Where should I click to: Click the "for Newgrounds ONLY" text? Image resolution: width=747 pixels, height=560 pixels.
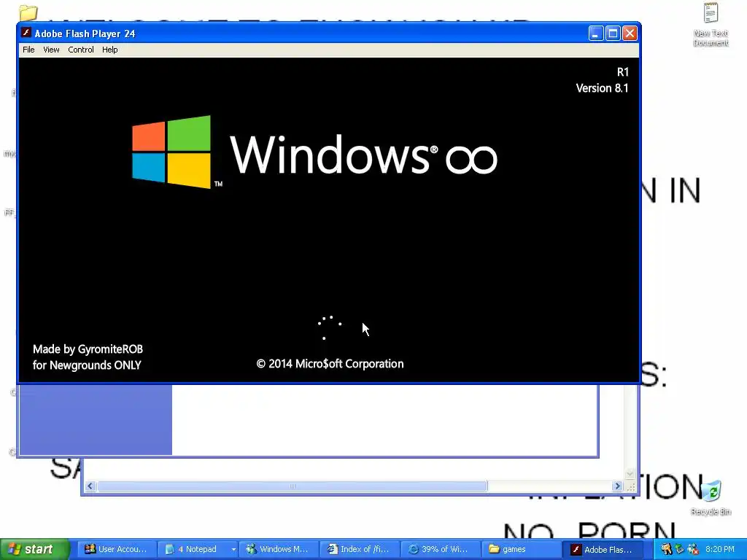pyautogui.click(x=87, y=365)
